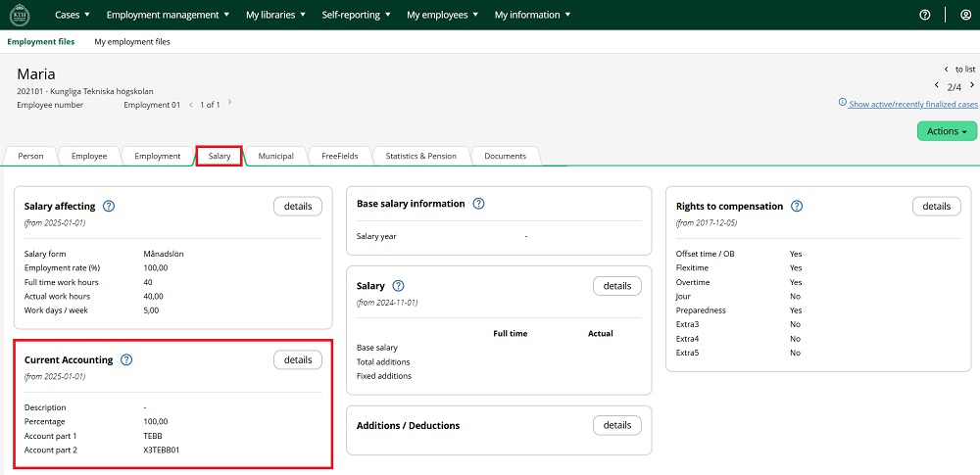Click the help icon next to Salary heading
980x475 pixels.
click(x=398, y=286)
